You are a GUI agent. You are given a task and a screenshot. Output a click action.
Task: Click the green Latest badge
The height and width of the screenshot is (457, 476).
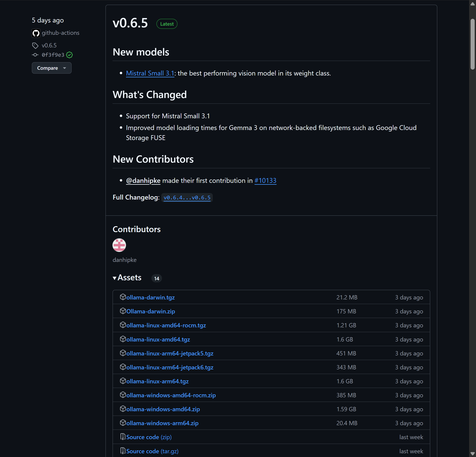click(167, 24)
